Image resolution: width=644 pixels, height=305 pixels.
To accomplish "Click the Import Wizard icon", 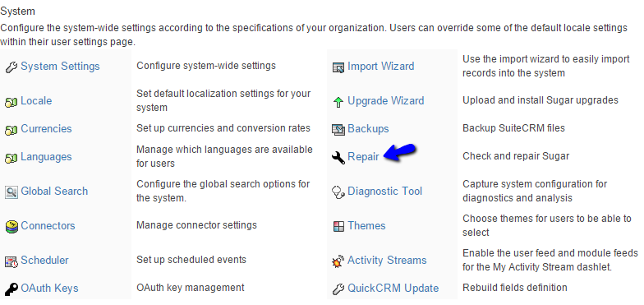I will (338, 67).
